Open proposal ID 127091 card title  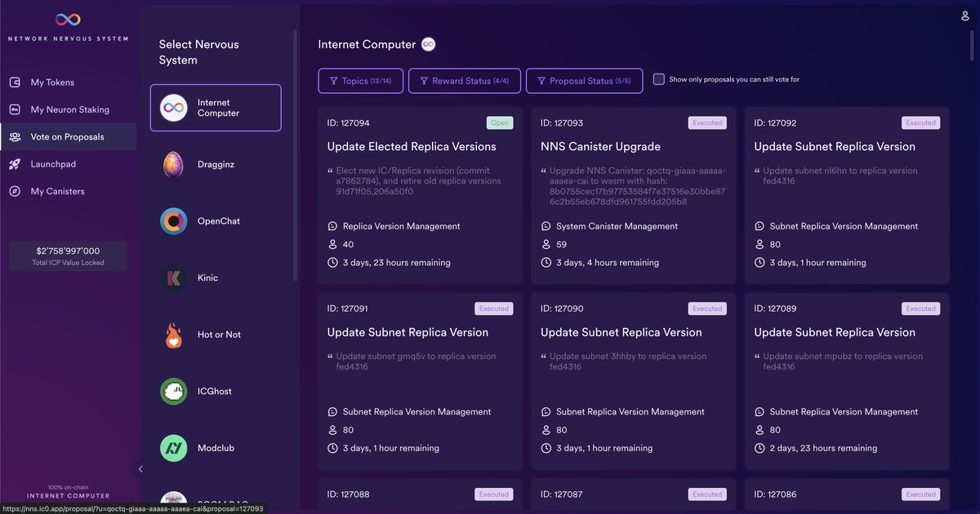[x=408, y=332]
